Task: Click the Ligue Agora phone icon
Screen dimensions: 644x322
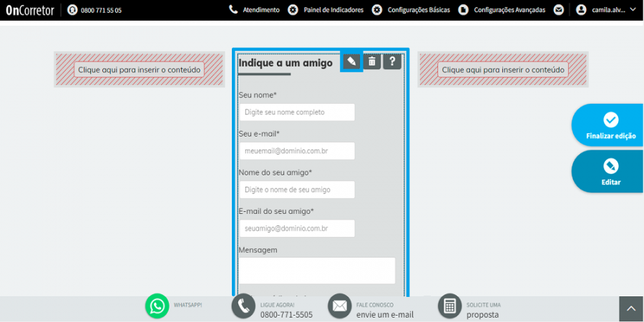Action: pyautogui.click(x=244, y=306)
